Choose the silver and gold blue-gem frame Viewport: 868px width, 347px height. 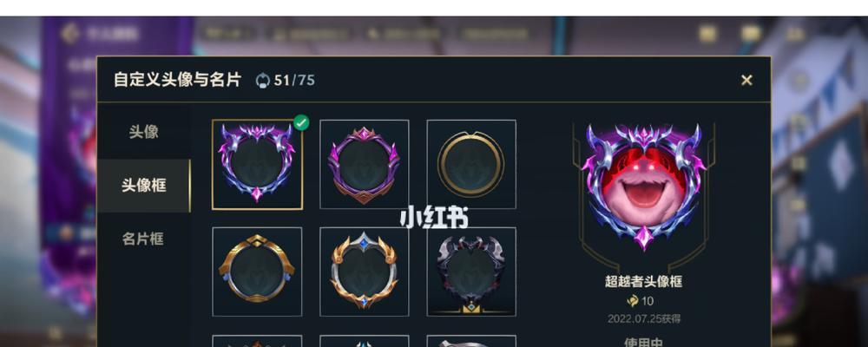click(365, 272)
